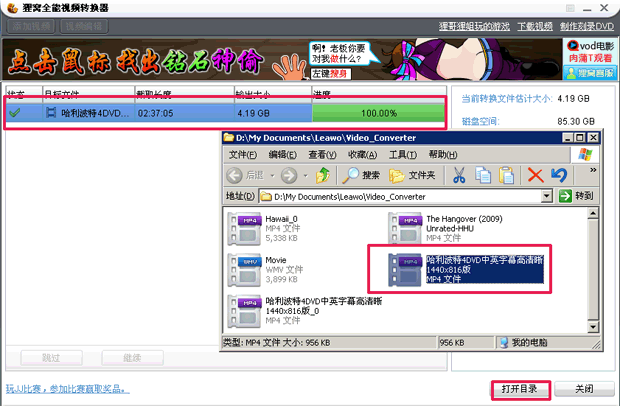Click the film icon in conversion row
This screenshot has width=620, height=406.
(x=51, y=113)
